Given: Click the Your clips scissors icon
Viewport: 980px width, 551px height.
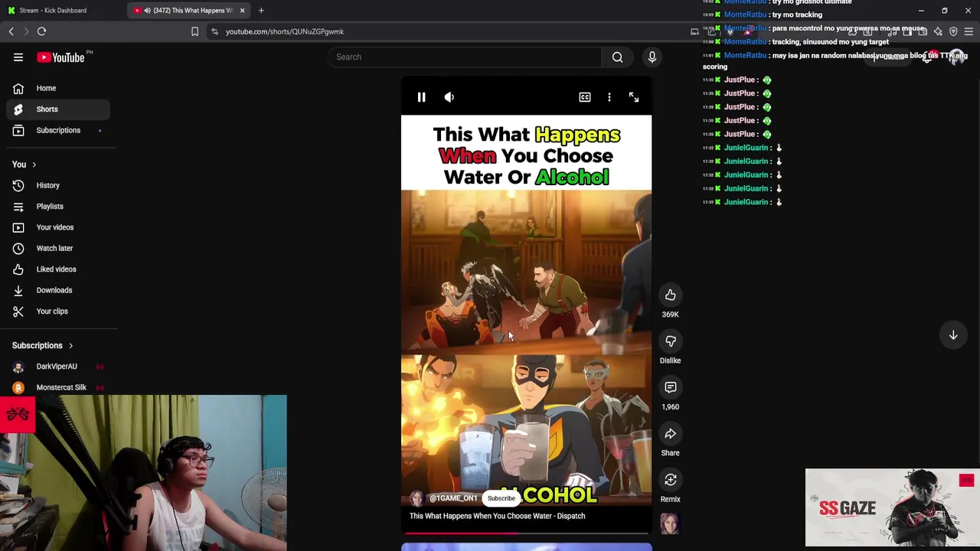Looking at the screenshot, I should [x=18, y=311].
